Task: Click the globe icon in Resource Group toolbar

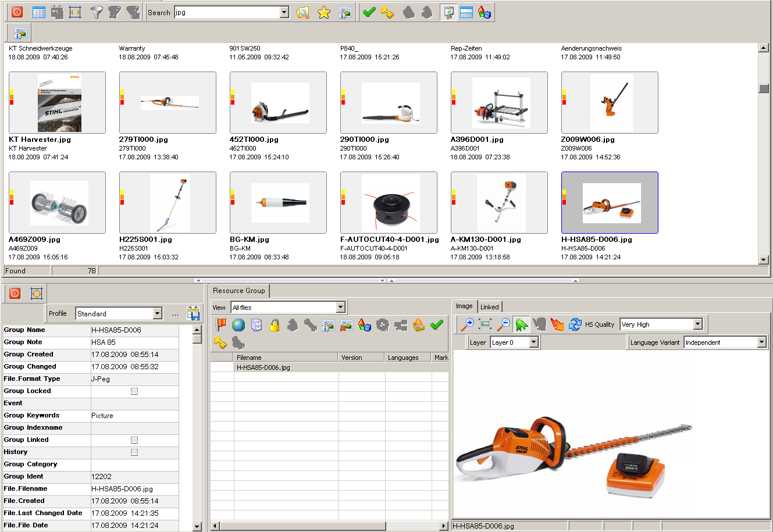Action: click(238, 325)
